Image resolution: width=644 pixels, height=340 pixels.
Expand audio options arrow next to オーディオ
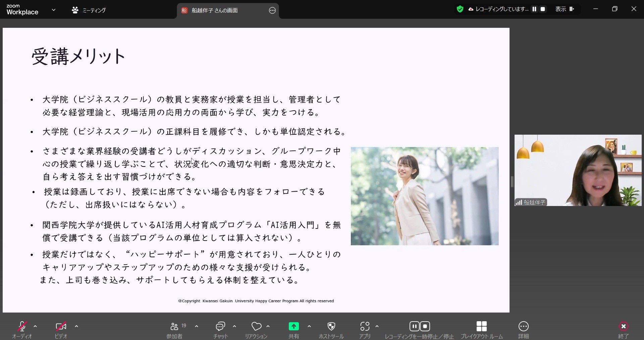coord(35,326)
